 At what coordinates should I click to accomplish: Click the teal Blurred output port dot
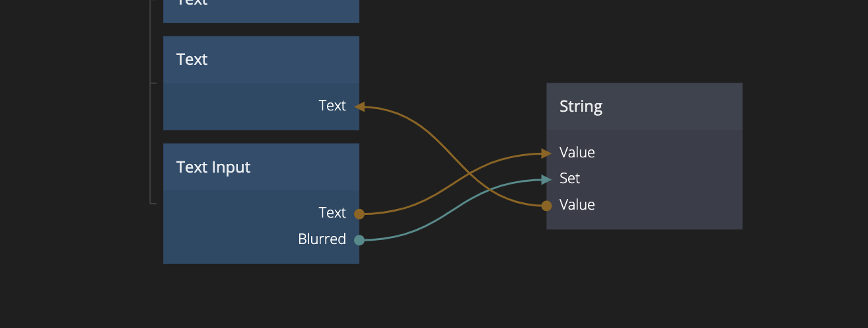[359, 240]
